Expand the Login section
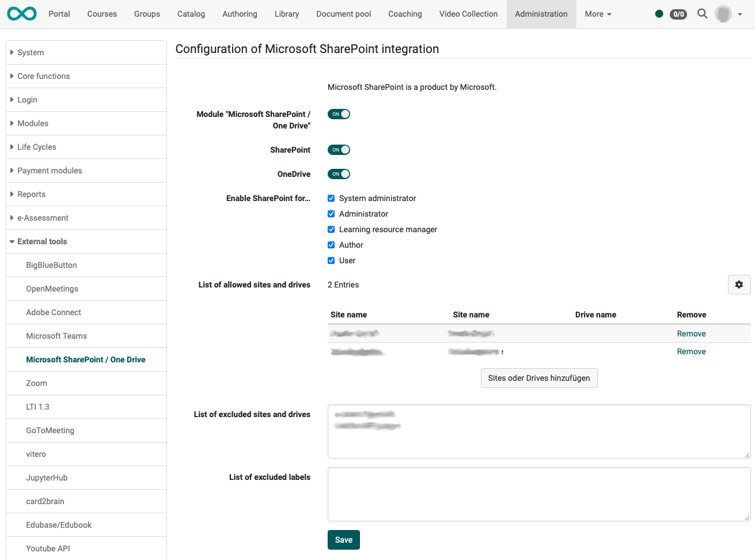The height and width of the screenshot is (560, 755). point(86,100)
